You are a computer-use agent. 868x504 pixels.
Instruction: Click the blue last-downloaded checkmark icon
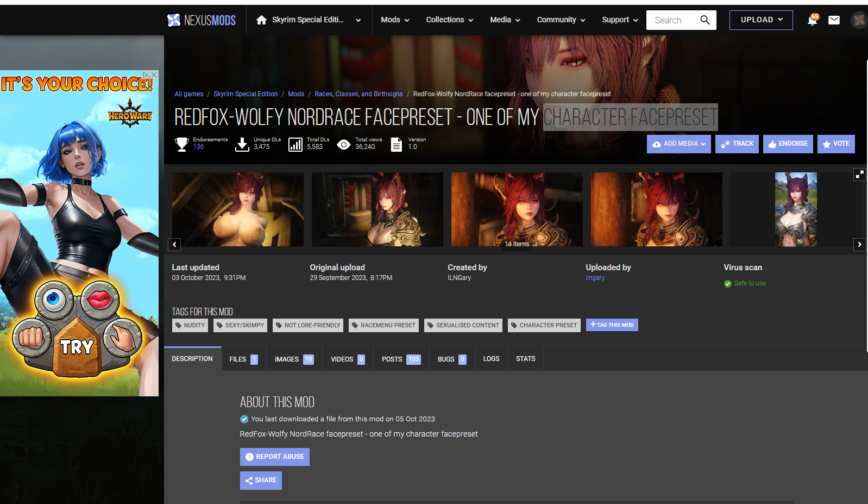point(244,419)
